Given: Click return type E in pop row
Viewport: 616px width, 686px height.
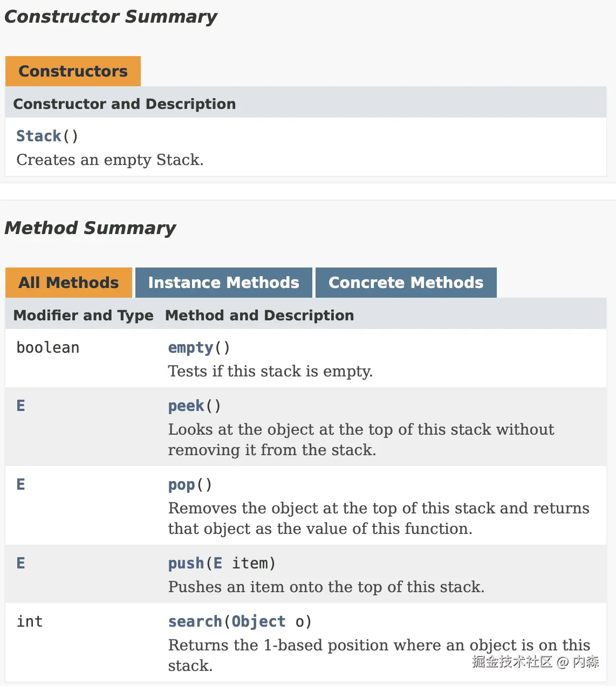Looking at the screenshot, I should click(20, 485).
